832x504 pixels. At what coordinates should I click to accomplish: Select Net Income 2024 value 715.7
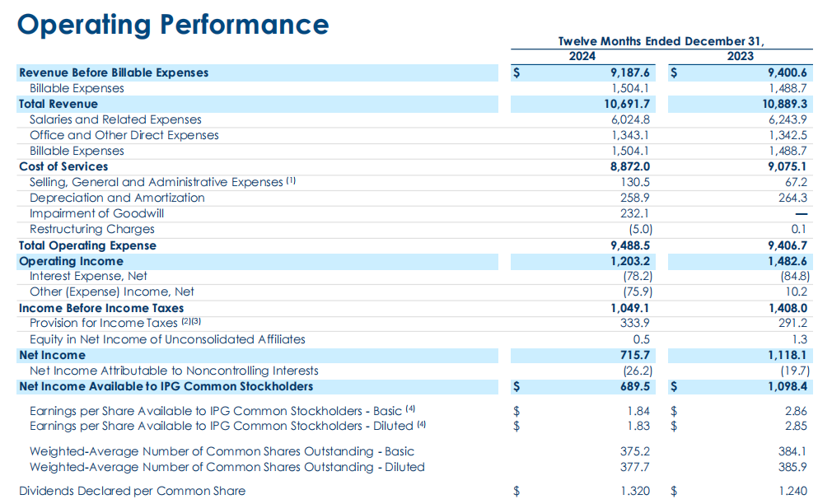pyautogui.click(x=635, y=355)
